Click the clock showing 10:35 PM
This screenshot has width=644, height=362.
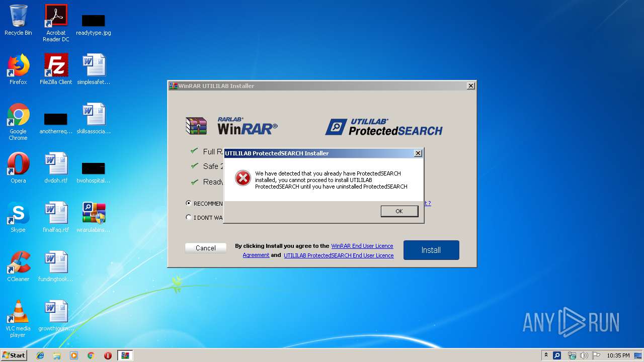coord(618,355)
